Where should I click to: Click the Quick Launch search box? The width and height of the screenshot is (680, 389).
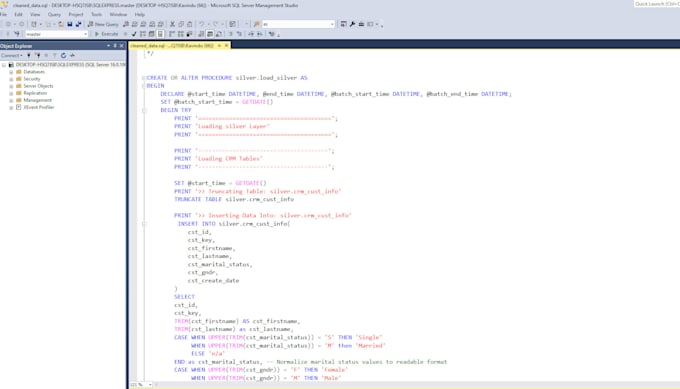(x=656, y=4)
